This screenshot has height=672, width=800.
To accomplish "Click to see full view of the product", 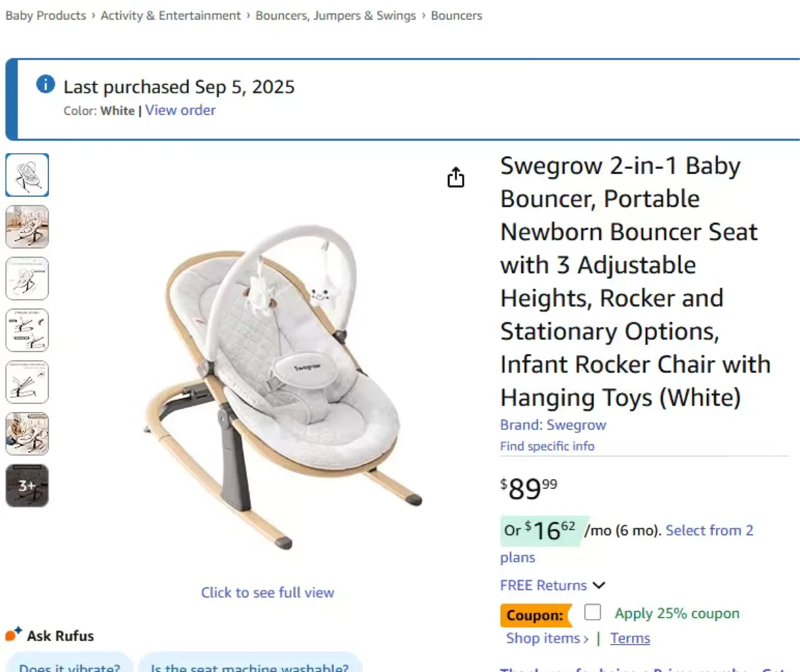I will tap(267, 592).
